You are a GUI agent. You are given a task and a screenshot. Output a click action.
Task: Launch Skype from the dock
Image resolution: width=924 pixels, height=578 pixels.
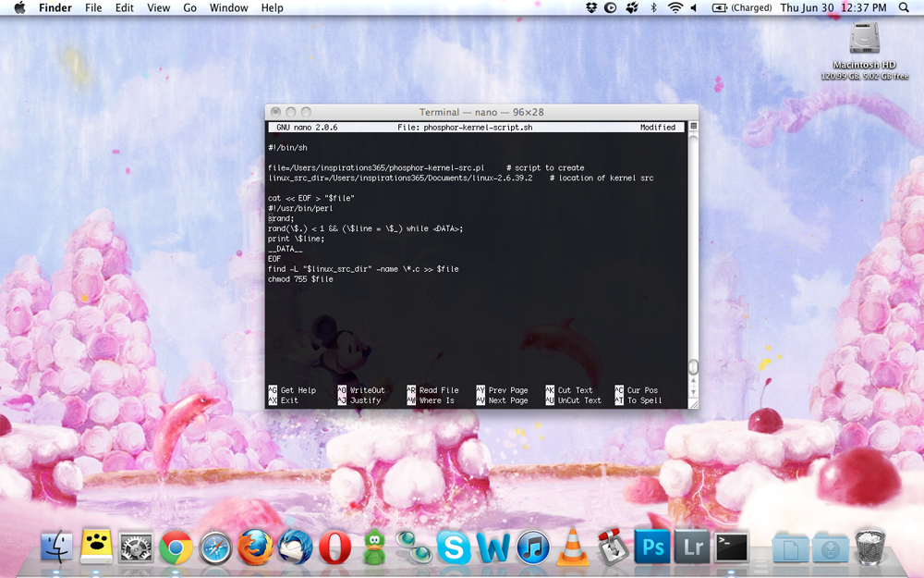pyautogui.click(x=453, y=547)
